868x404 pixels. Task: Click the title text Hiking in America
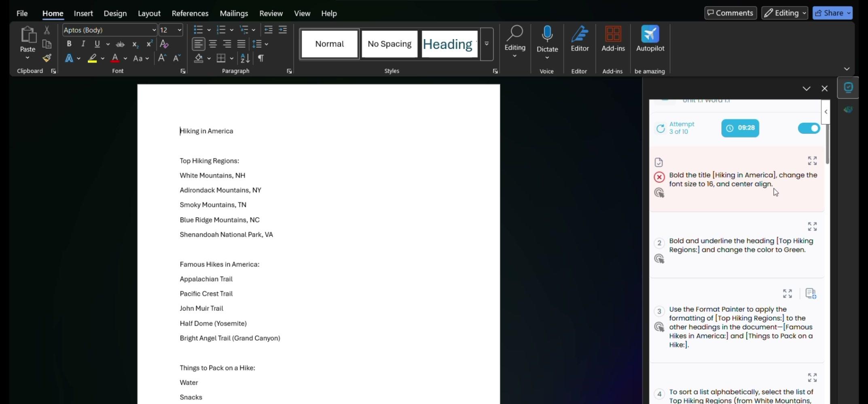[x=206, y=131]
